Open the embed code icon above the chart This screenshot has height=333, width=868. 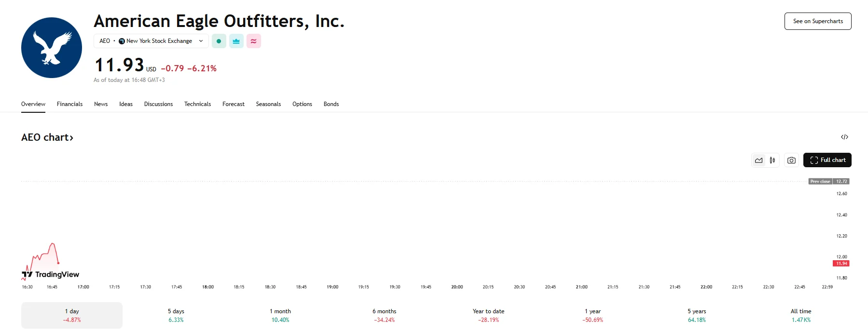pyautogui.click(x=845, y=137)
